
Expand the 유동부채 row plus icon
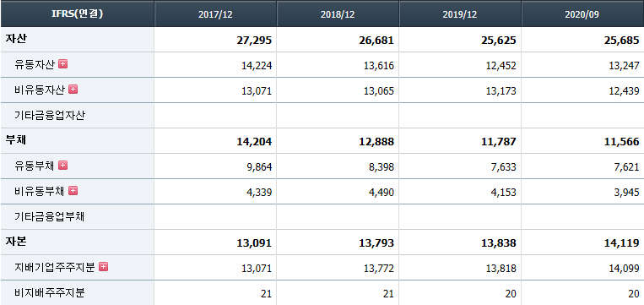(x=62, y=166)
